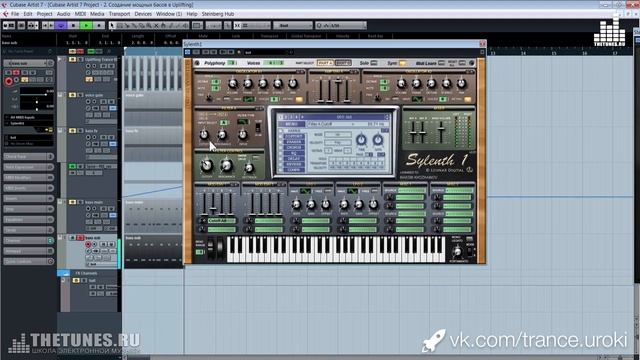Viewport: 640px width, 360px height.
Task: Click the Stop button in the transport toolbar
Action: (73, 25)
